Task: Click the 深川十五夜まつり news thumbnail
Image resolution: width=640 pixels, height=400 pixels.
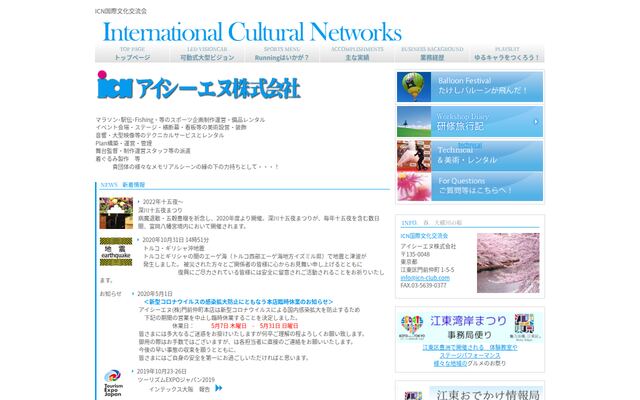Action: 116,213
